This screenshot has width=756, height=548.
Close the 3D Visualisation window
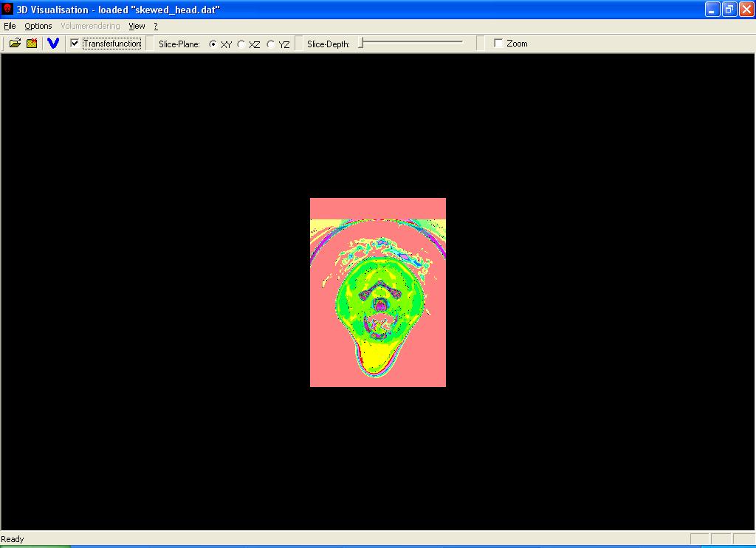tap(746, 10)
